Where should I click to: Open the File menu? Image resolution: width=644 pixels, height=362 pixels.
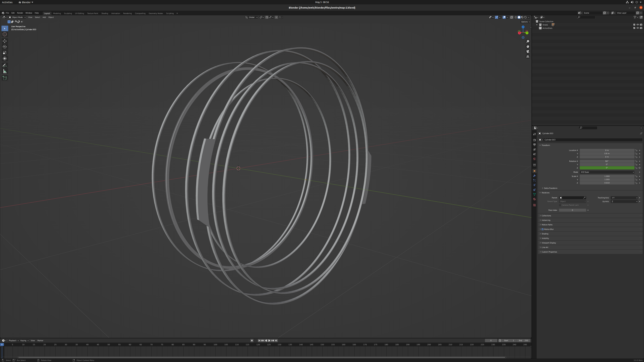coord(7,13)
